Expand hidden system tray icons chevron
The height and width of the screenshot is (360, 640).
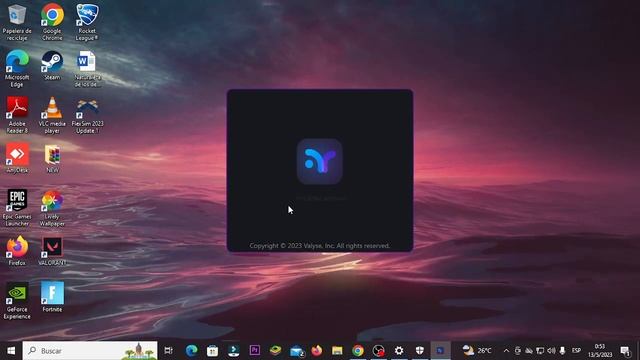pos(506,351)
